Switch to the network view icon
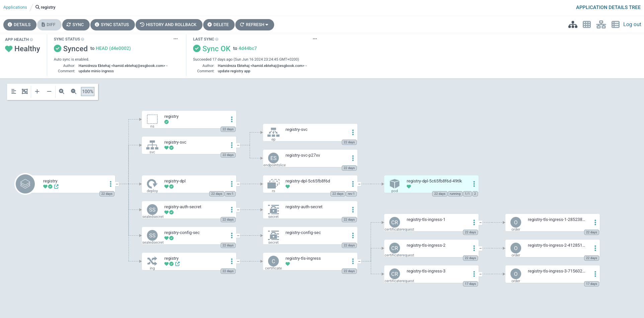This screenshot has width=644, height=318. pos(601,24)
